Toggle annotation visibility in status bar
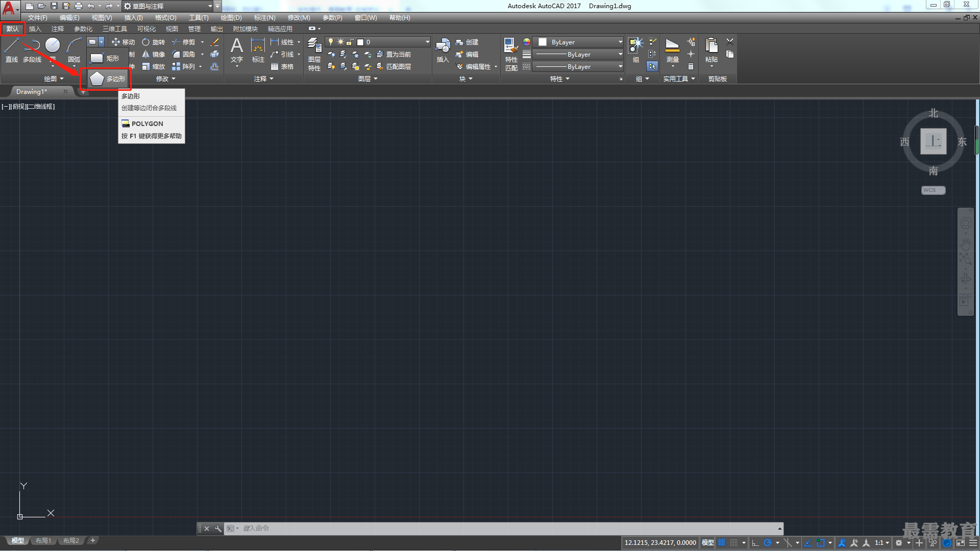The image size is (980, 551). click(x=842, y=543)
